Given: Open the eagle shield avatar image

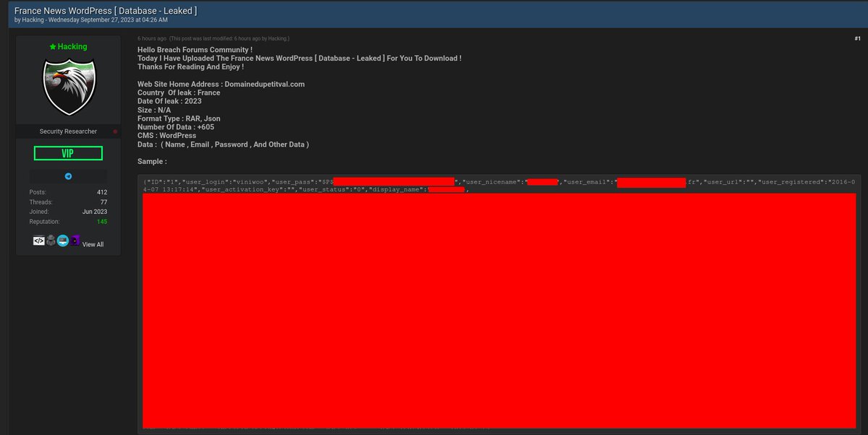Looking at the screenshot, I should point(69,87).
